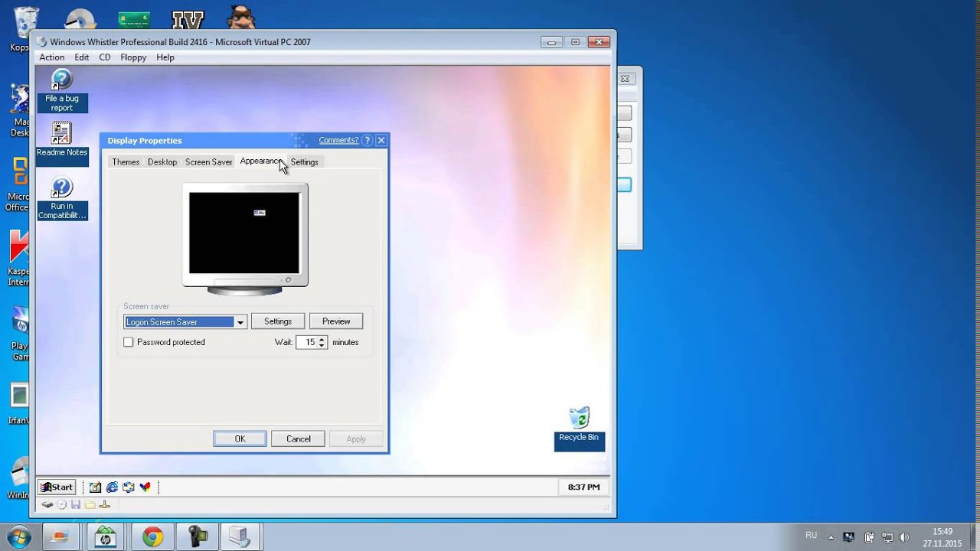980x551 pixels.
Task: Click the floppy disk status icon
Action: pos(75,504)
